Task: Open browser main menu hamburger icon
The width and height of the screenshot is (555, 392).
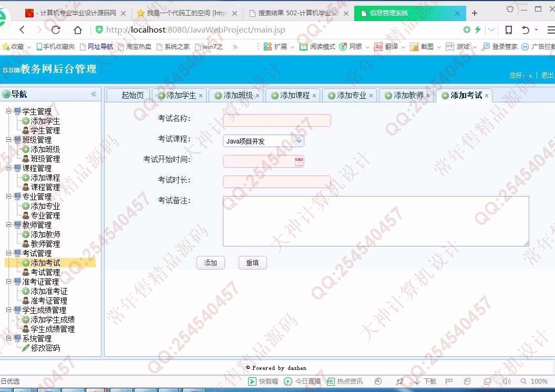Action: point(551,30)
